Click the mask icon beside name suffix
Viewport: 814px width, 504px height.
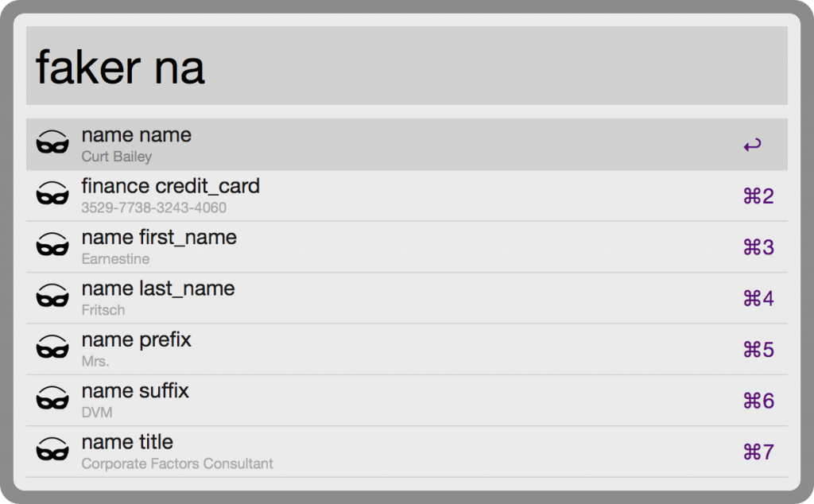52,400
